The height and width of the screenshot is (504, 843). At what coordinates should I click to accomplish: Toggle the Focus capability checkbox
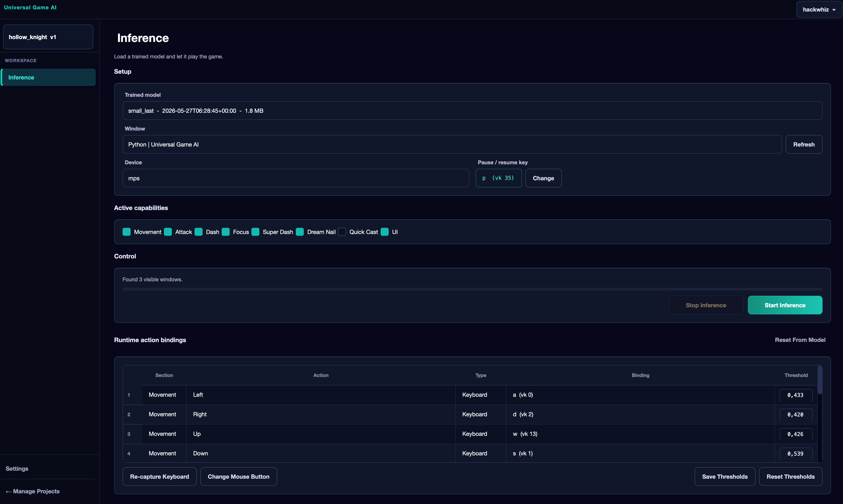pyautogui.click(x=226, y=232)
